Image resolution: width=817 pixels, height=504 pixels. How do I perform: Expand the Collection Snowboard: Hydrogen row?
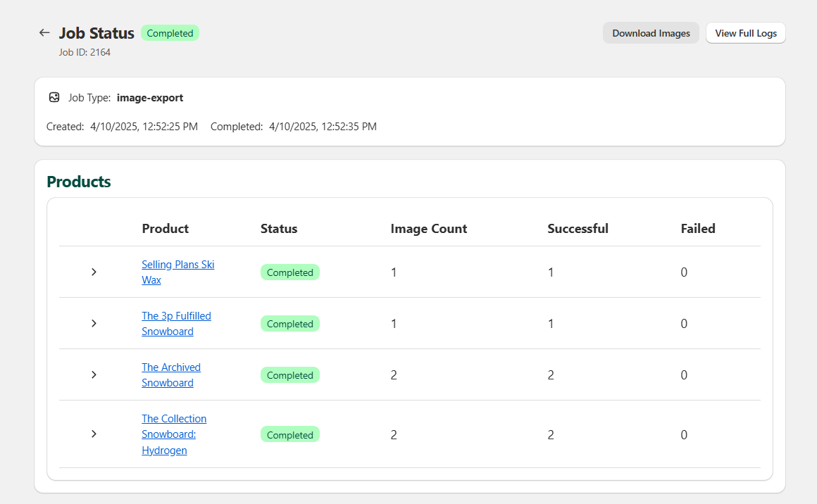[94, 434]
